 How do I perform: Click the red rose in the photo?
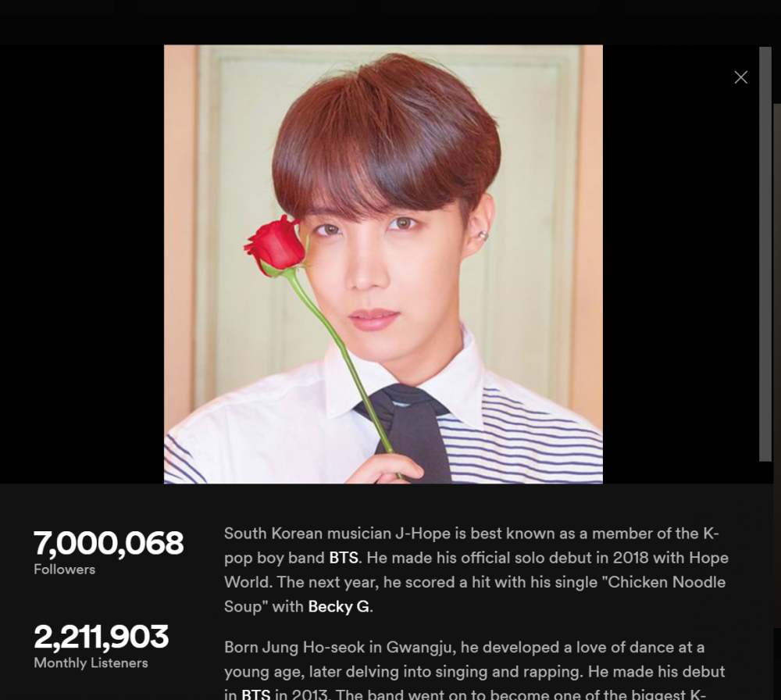(x=276, y=245)
